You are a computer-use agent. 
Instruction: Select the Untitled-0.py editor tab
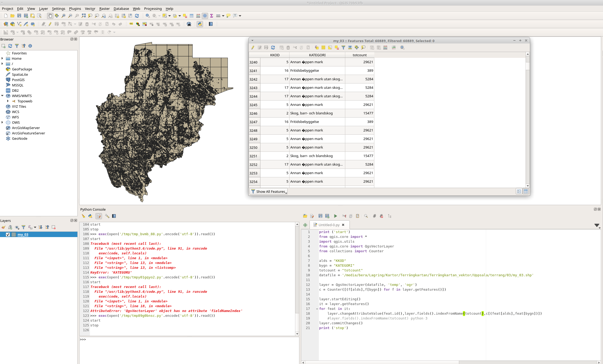[x=329, y=225]
